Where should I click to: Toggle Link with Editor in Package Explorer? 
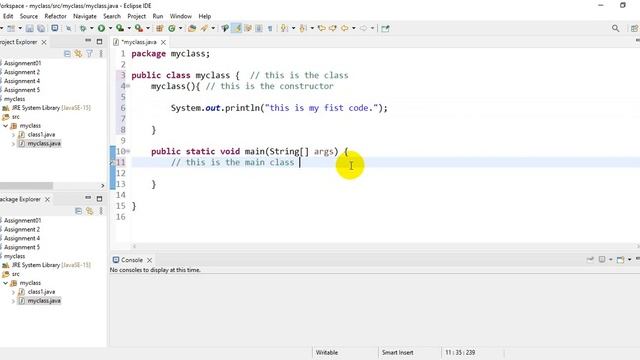(89, 211)
